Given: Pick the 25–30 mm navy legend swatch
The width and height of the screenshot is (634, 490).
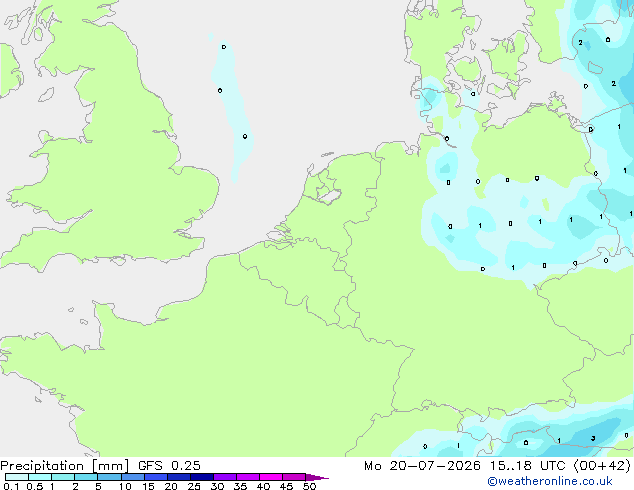Looking at the screenshot, I should [x=201, y=477].
